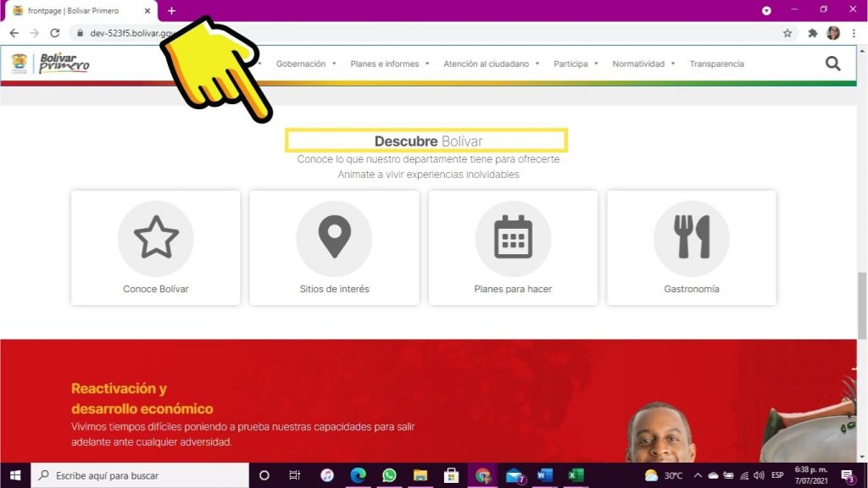Click the browser forward arrow

pyautogui.click(x=34, y=33)
